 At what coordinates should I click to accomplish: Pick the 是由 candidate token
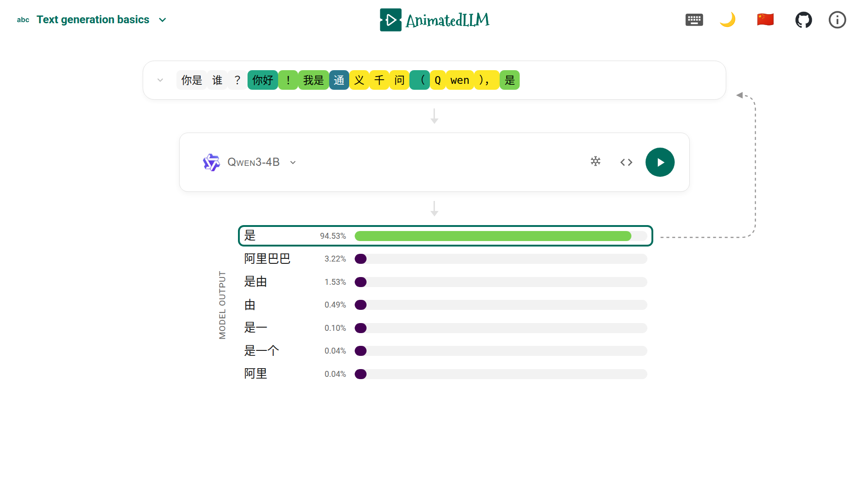[255, 282]
